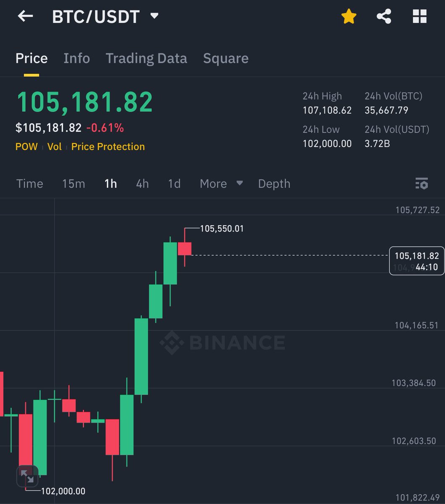Tap the 105,550.01 high marker label
Screen dimensions: 445x504
point(222,229)
